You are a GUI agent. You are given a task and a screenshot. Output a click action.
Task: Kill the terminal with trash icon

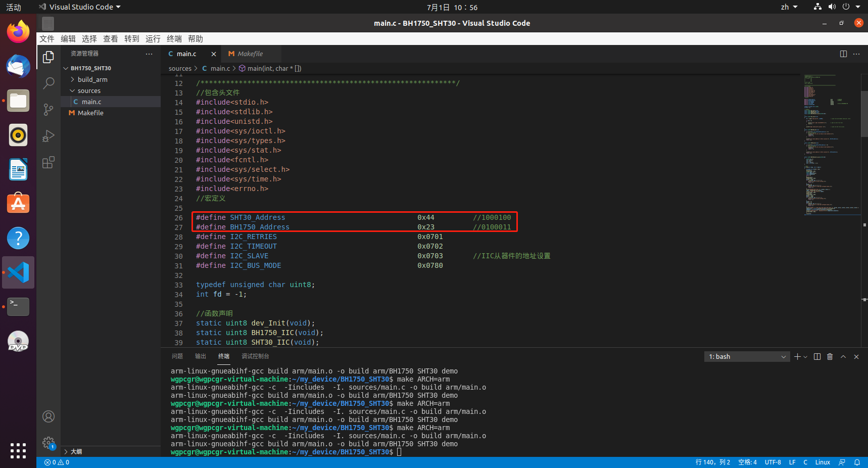coord(830,357)
